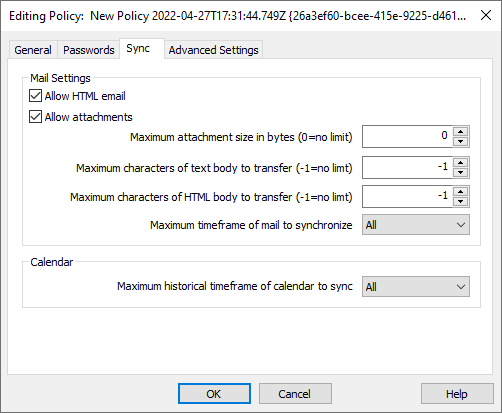Increase text body character limit up arrow
Screen dimensions: 502x413
[461, 163]
